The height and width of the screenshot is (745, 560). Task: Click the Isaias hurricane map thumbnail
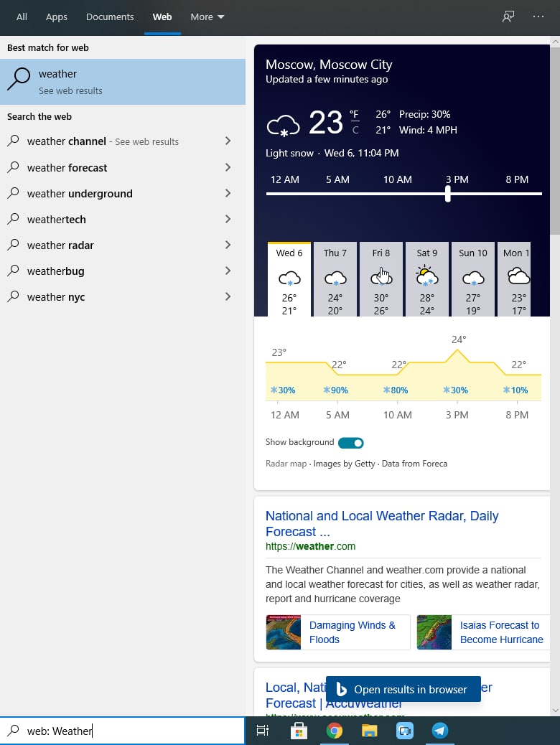click(434, 632)
